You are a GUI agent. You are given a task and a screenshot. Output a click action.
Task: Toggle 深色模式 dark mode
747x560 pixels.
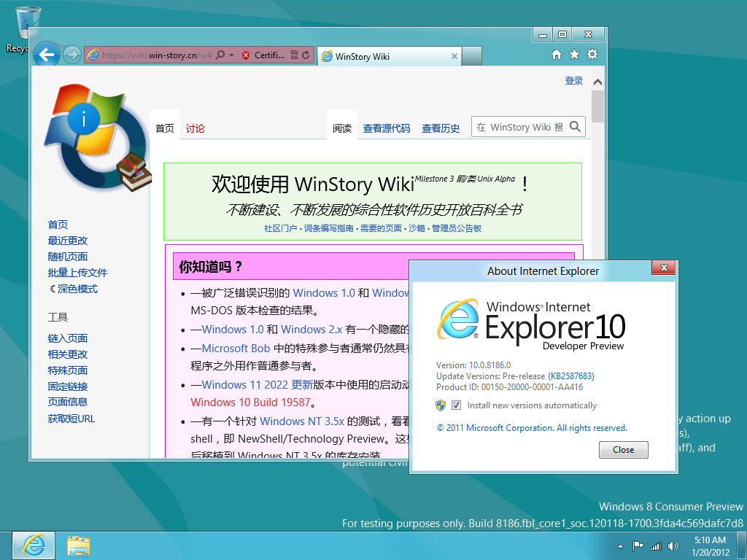click(x=74, y=289)
